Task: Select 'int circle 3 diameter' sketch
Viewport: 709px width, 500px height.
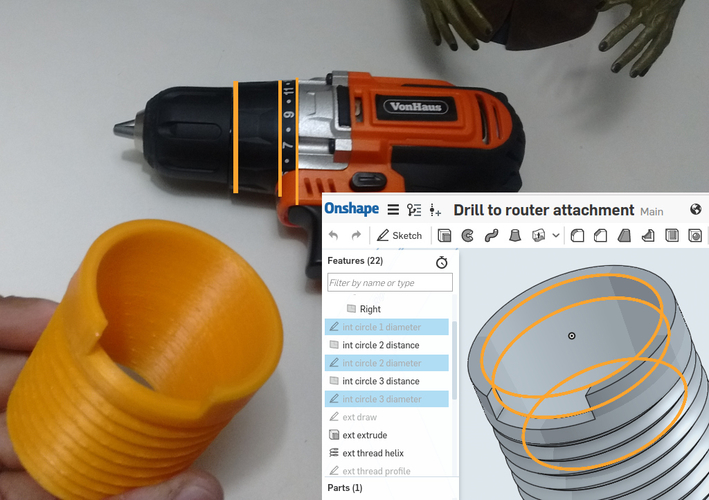Action: click(387, 399)
